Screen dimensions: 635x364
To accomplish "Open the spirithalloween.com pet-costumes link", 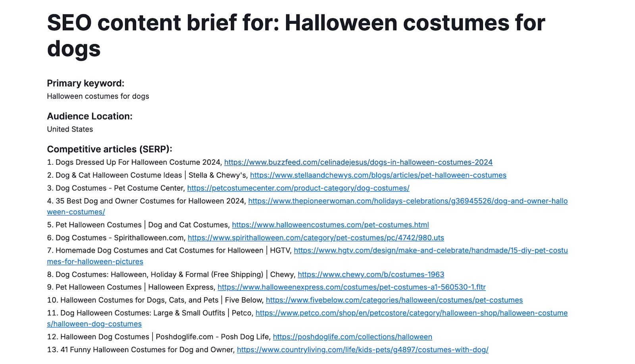I will 316,238.
